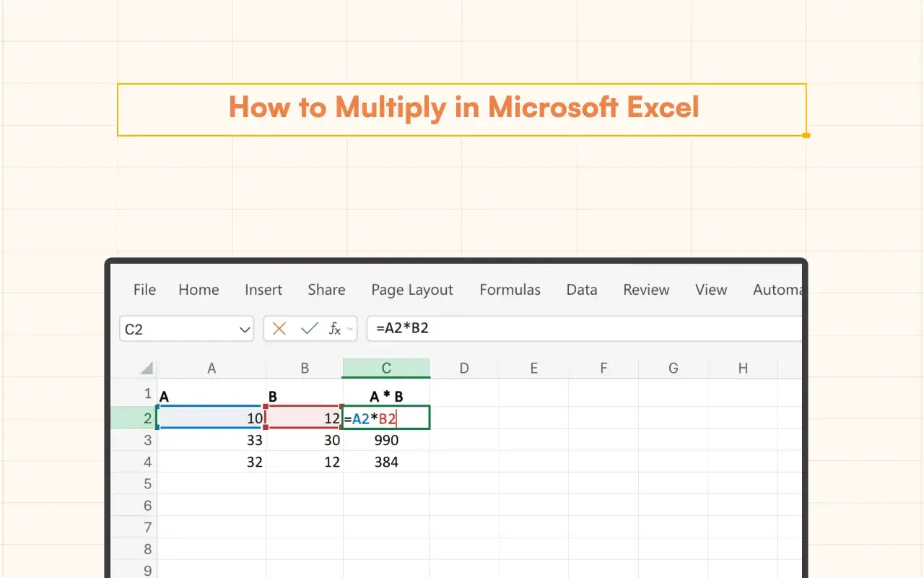This screenshot has width=924, height=578.
Task: Click cell B4 containing 12
Action: (x=305, y=462)
